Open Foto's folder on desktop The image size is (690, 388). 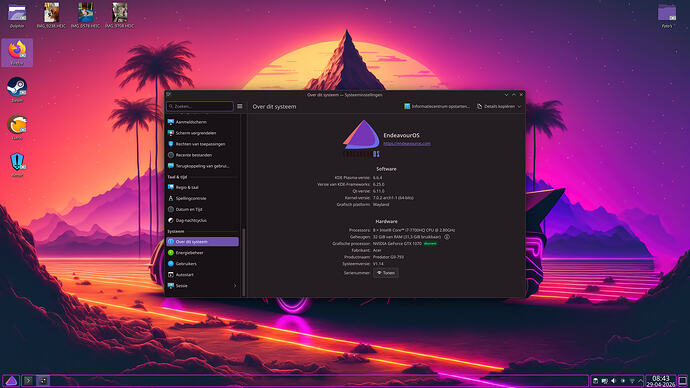pos(667,16)
